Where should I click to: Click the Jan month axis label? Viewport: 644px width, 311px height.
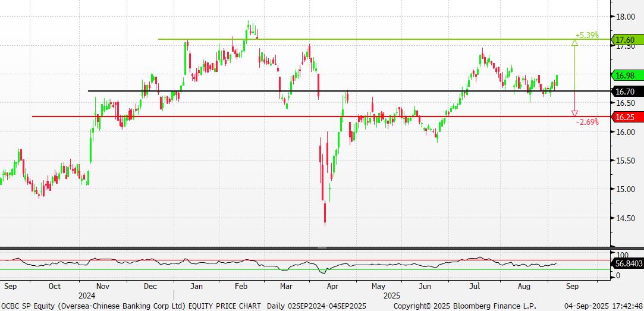click(x=196, y=287)
